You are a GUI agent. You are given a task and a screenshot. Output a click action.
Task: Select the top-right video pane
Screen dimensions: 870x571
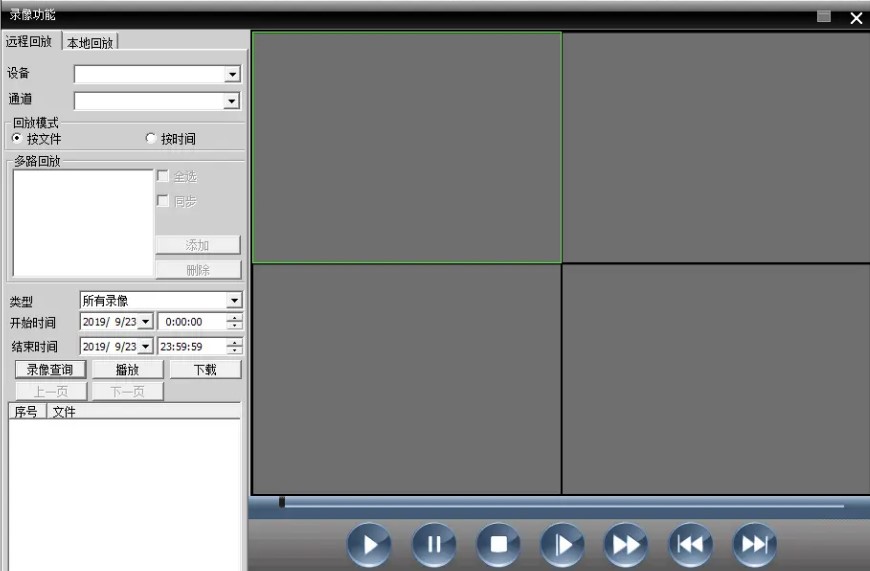pos(716,147)
